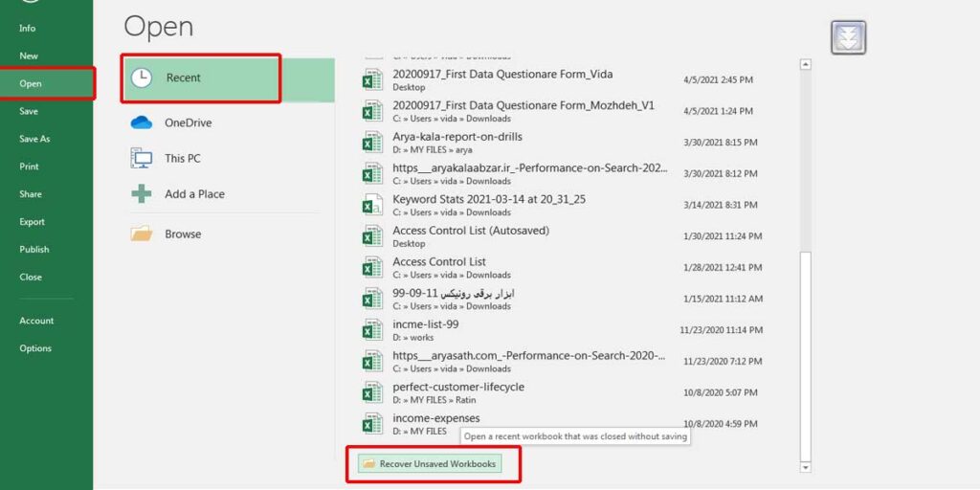Click the Excel icon beside Form_Mozhdeh_V1 file
980x490 pixels.
(372, 111)
